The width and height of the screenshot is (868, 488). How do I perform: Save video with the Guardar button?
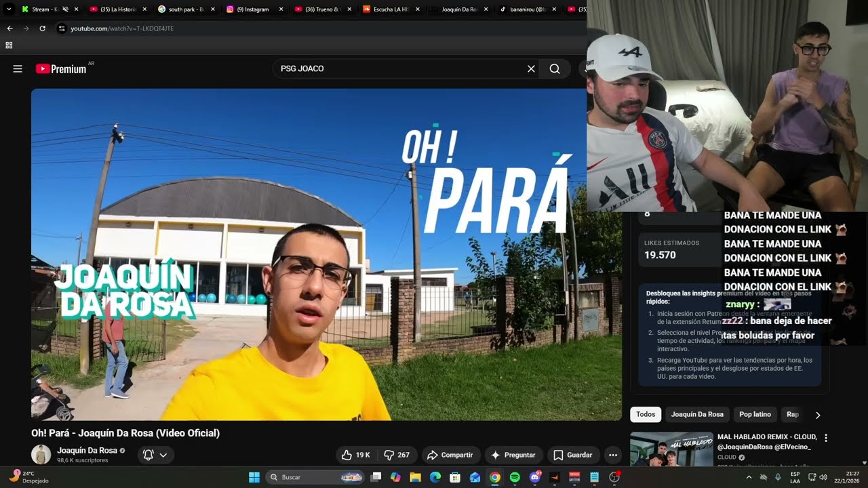pyautogui.click(x=573, y=455)
